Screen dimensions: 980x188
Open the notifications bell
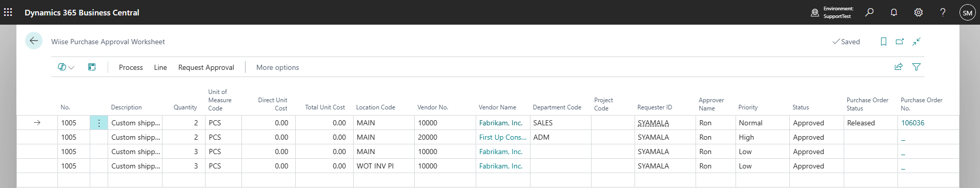[x=894, y=12]
